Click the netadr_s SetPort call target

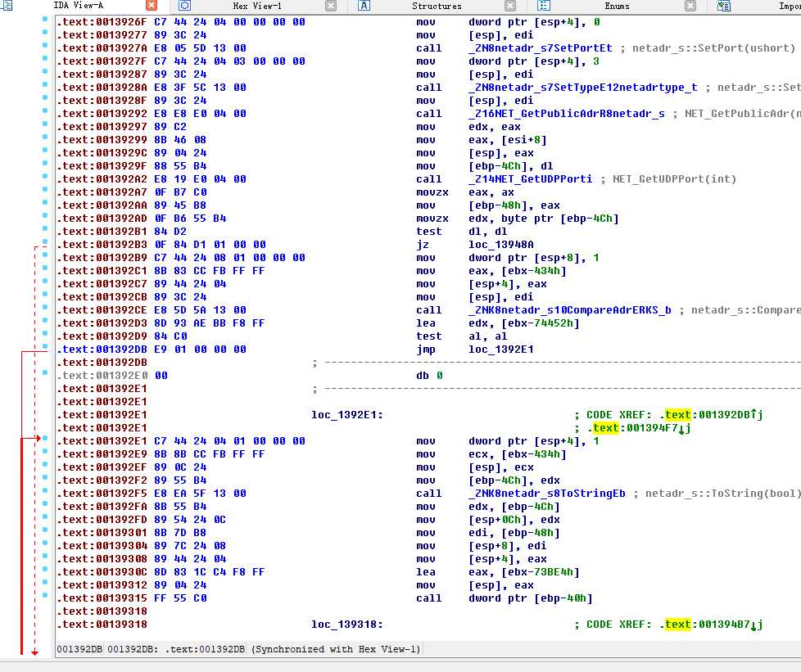540,48
